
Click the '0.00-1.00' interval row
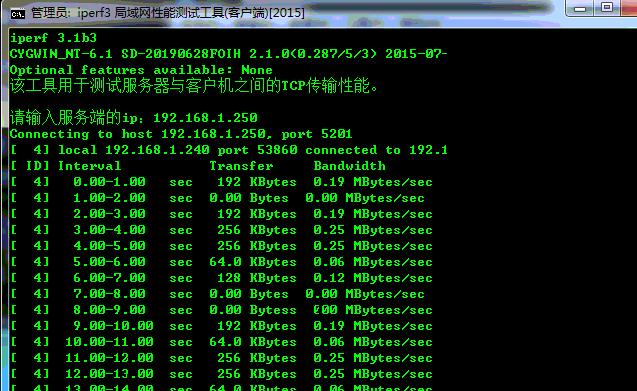[221, 182]
